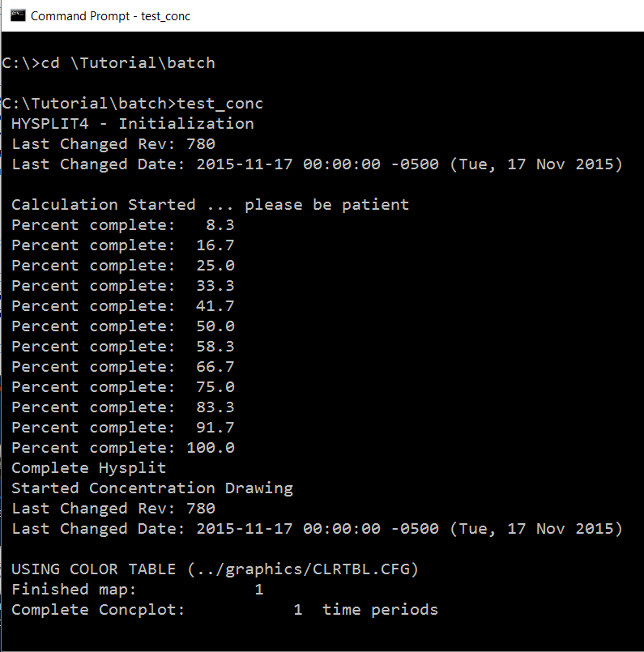Click the 'Complete Hysplit' output line
The height and width of the screenshot is (652, 644).
(89, 468)
